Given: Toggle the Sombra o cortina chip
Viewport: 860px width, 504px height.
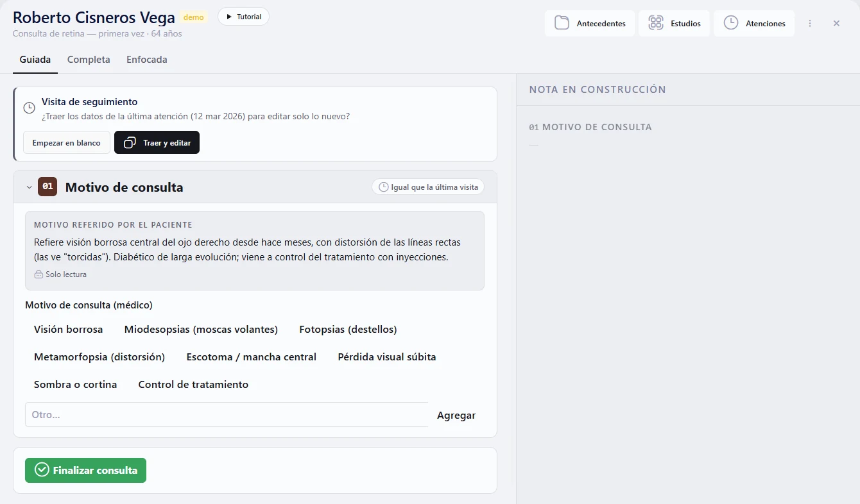Looking at the screenshot, I should 75,385.
